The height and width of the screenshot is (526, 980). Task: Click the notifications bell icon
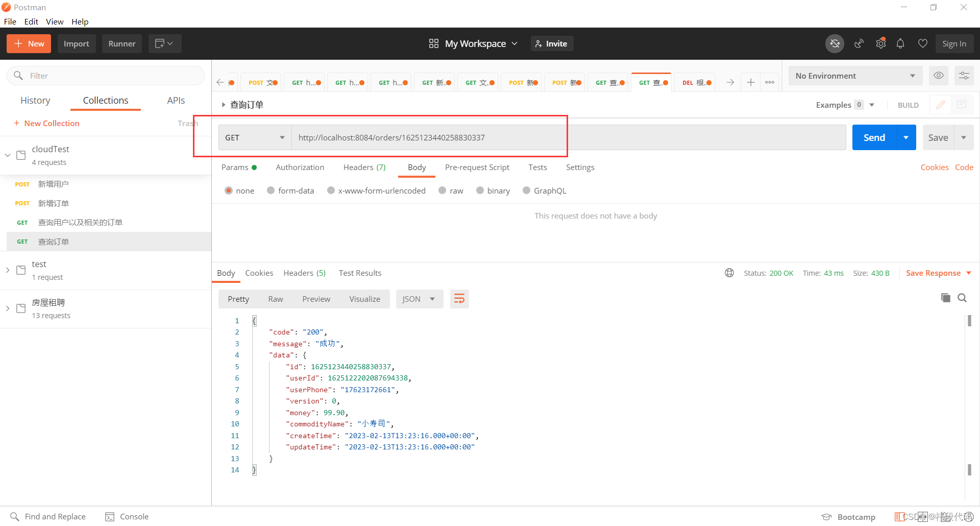[x=900, y=43]
